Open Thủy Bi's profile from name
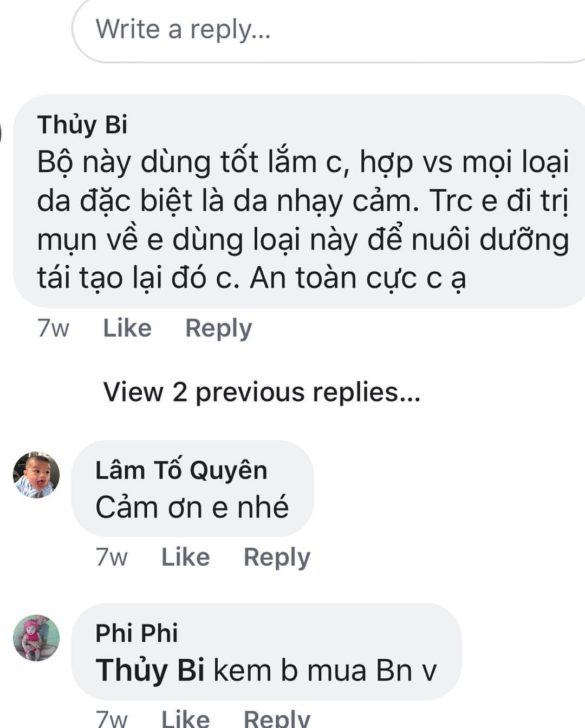585x728 pixels. (x=82, y=124)
